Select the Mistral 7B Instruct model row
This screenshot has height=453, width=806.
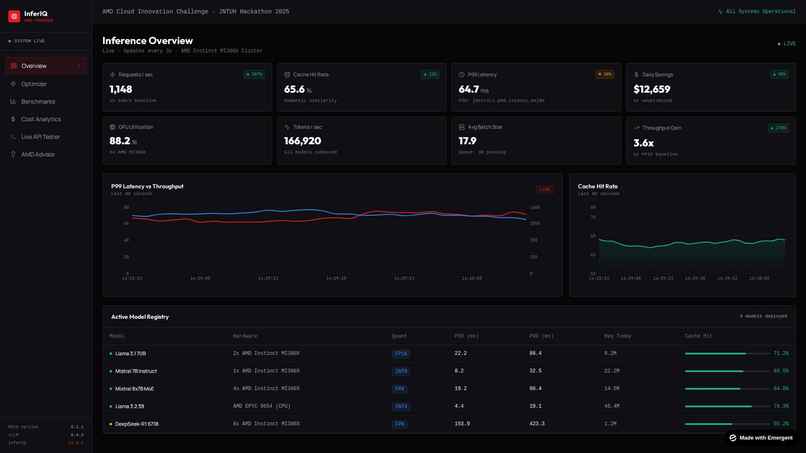pos(448,371)
